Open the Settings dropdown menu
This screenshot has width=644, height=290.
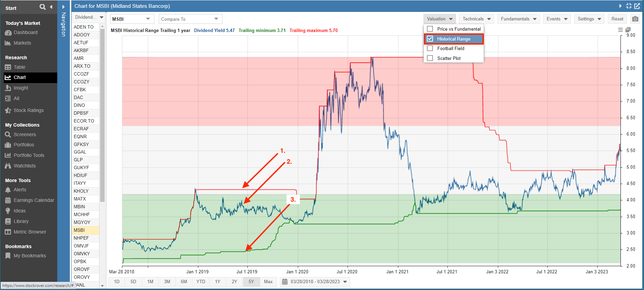[x=589, y=19]
